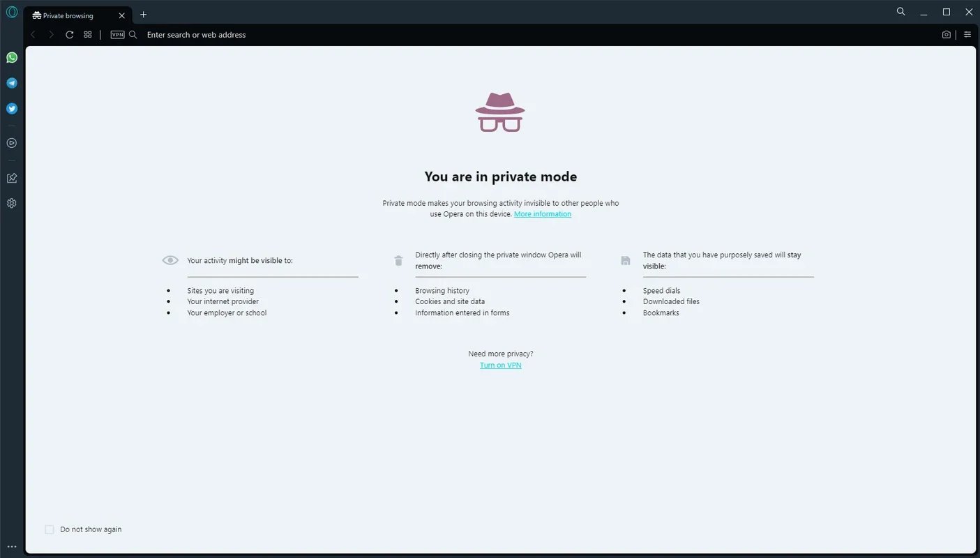Minimize the Opera window

point(924,13)
